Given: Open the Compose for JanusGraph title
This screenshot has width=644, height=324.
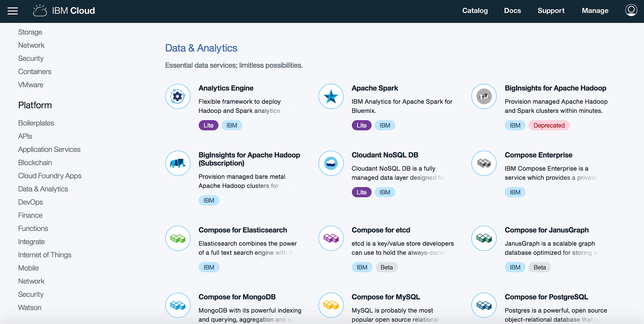Looking at the screenshot, I should [547, 230].
